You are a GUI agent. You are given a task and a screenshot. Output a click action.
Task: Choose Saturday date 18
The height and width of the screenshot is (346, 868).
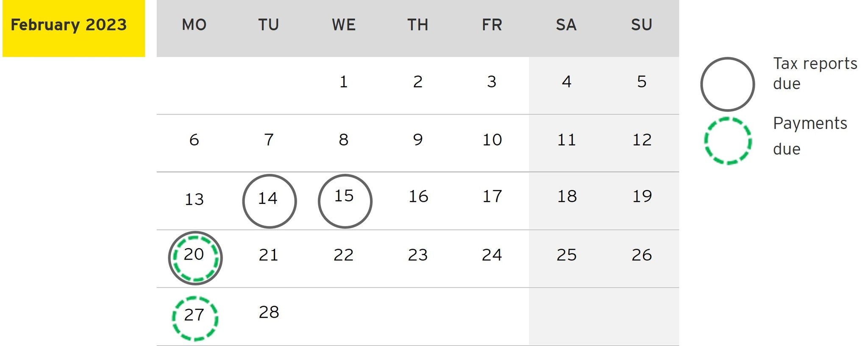pos(567,196)
